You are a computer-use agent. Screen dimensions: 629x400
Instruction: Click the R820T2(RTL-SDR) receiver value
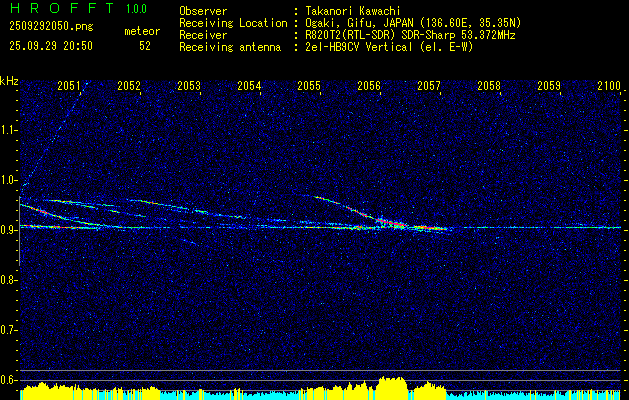tap(410, 35)
